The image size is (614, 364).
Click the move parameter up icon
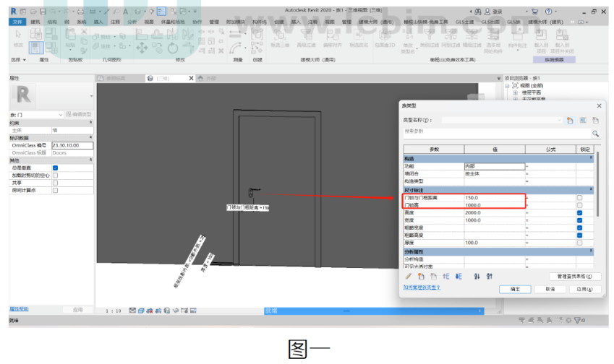tap(446, 277)
